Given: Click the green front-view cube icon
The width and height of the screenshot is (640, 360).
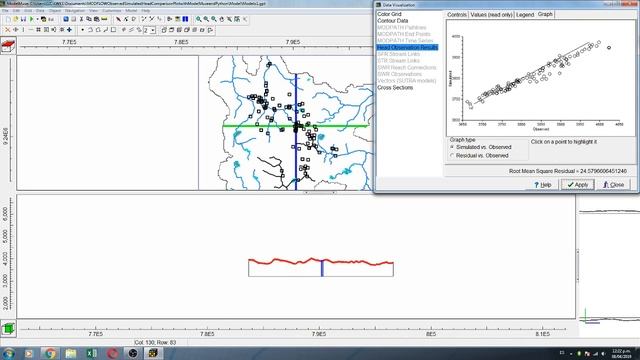Looking at the screenshot, I should click(x=8, y=328).
